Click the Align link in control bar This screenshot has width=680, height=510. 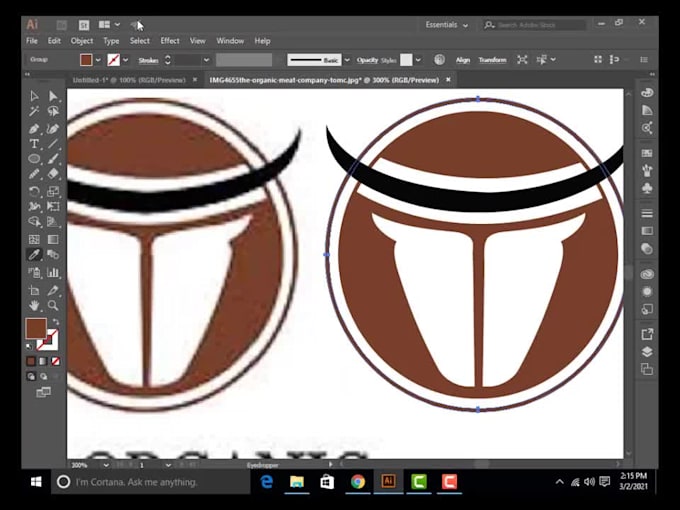tap(463, 60)
